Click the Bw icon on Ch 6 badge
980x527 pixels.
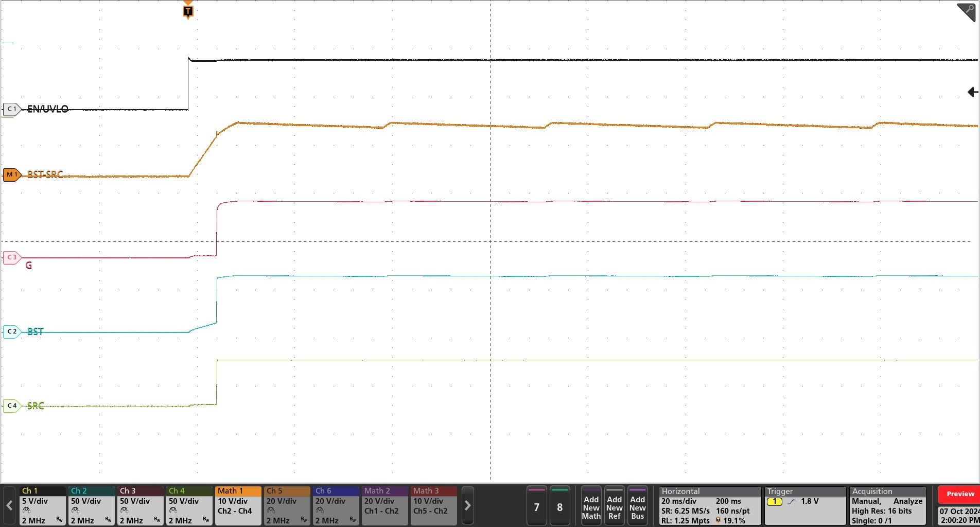pos(352,520)
